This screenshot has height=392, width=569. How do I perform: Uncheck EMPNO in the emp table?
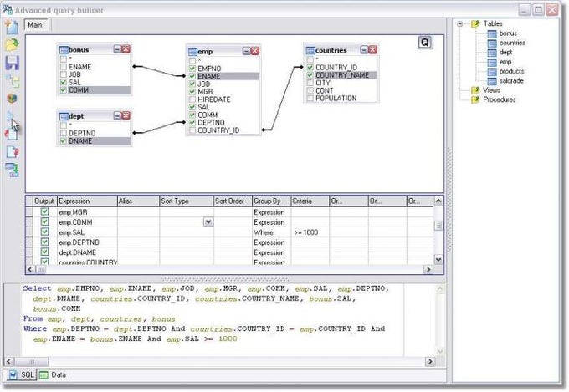click(x=192, y=69)
